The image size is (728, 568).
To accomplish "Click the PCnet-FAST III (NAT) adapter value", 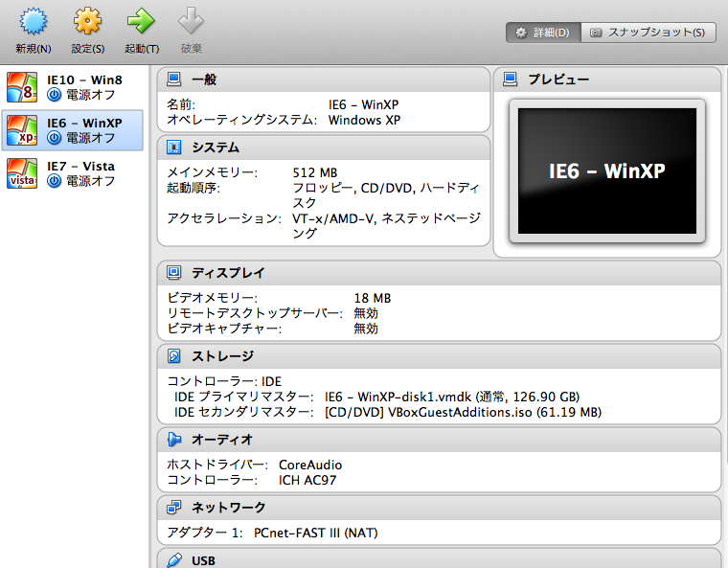I will pyautogui.click(x=316, y=533).
